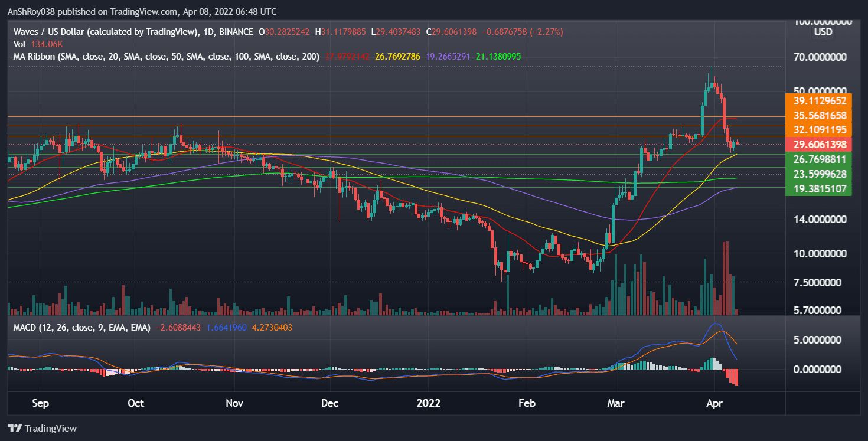Select the orange 35.5681658 price label
The width and height of the screenshot is (868, 441).
(817, 115)
